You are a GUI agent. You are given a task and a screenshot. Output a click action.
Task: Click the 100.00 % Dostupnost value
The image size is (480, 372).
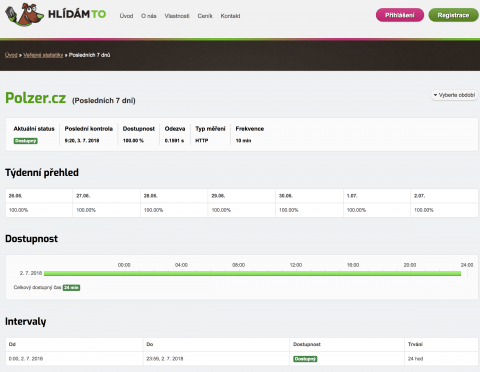[x=133, y=141]
